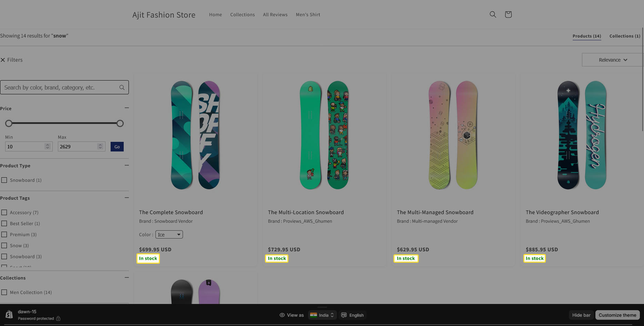644x326 pixels.
Task: Click the Shopify bag logo icon
Action: [x=9, y=315]
